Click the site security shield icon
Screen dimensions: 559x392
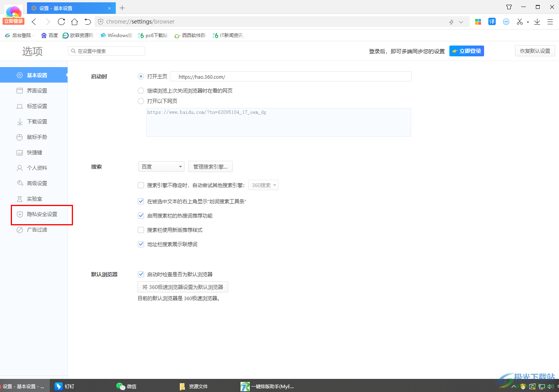[101, 22]
